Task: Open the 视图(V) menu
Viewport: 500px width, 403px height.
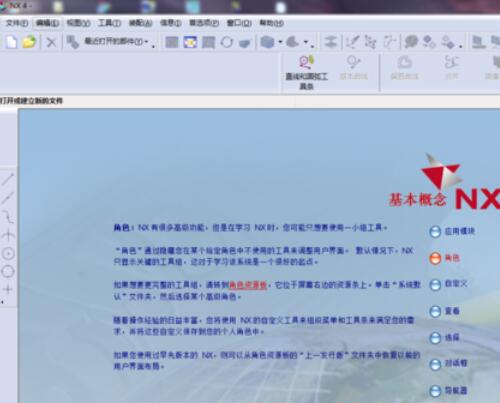Action: click(x=78, y=23)
